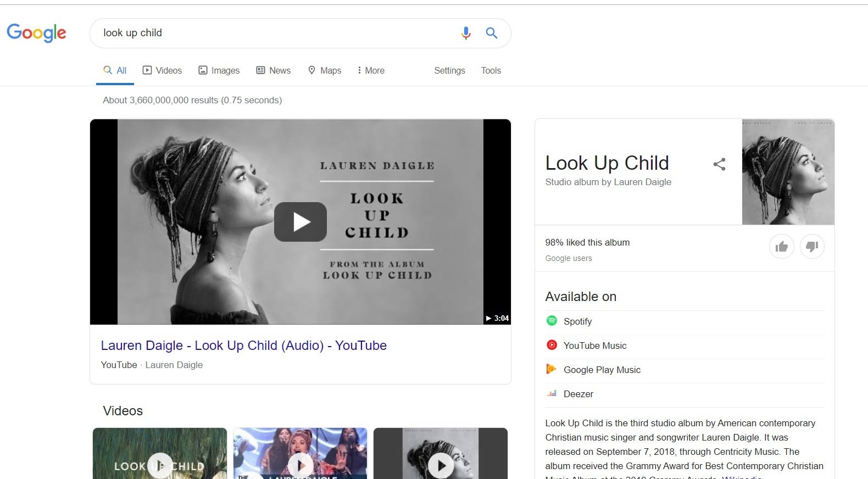The height and width of the screenshot is (479, 868).
Task: Click the Spotify logo icon
Action: pyautogui.click(x=552, y=321)
